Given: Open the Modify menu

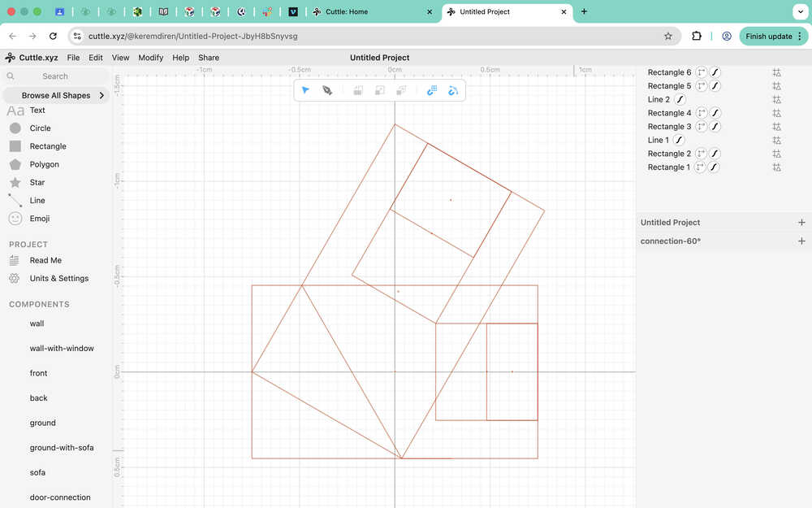Looking at the screenshot, I should pos(150,58).
